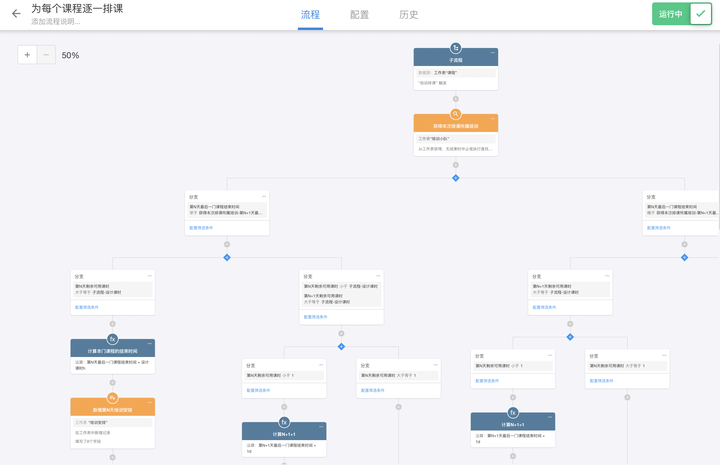Click 配置筛选条件 under 第N天剩余可用课时 小于 1 branch
This screenshot has width=720, height=465.
point(258,390)
